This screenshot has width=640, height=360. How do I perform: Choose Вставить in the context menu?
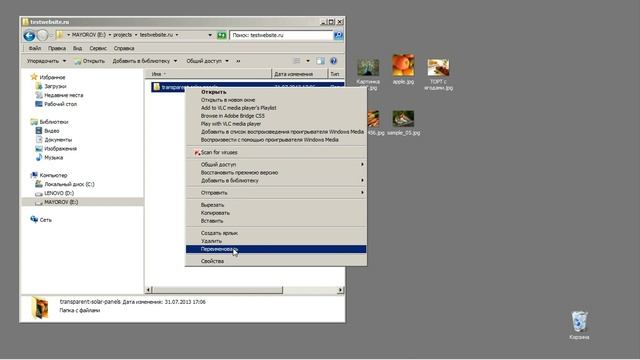[276, 221]
